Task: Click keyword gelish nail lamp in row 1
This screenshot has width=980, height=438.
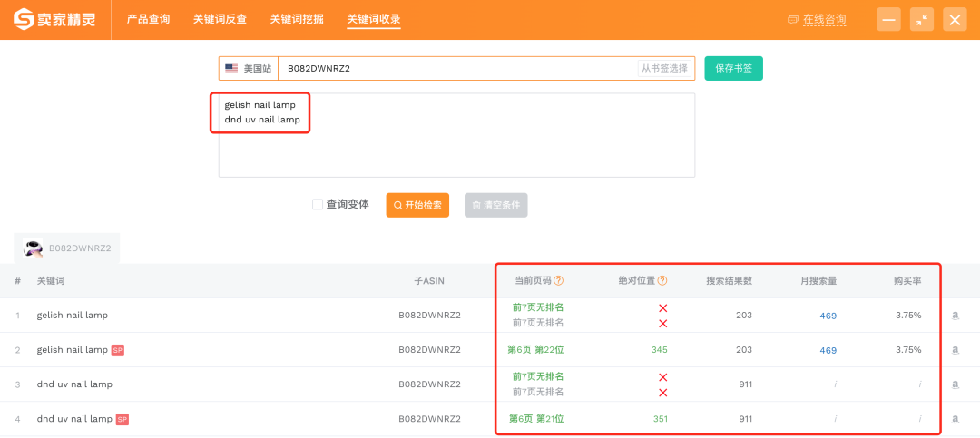Action: 73,315
